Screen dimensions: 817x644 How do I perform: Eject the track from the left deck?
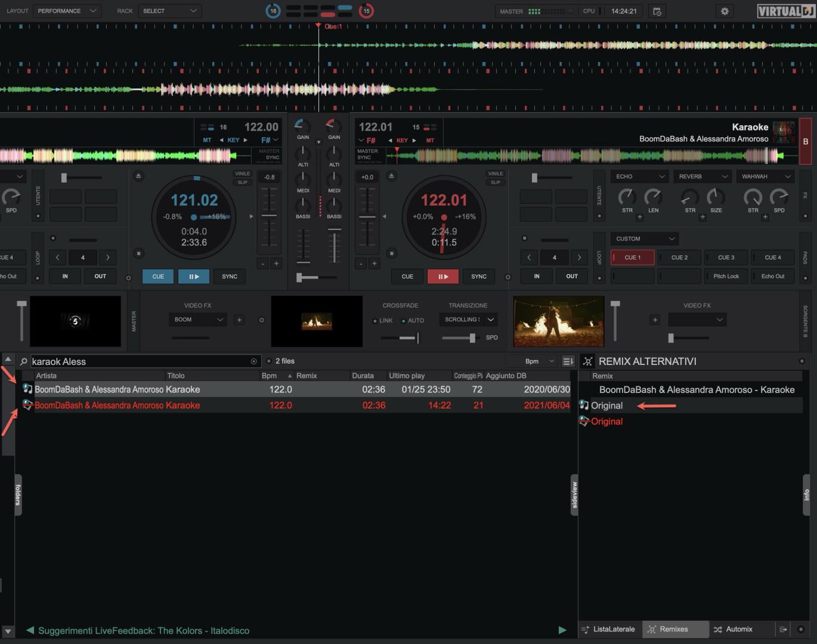(x=138, y=176)
